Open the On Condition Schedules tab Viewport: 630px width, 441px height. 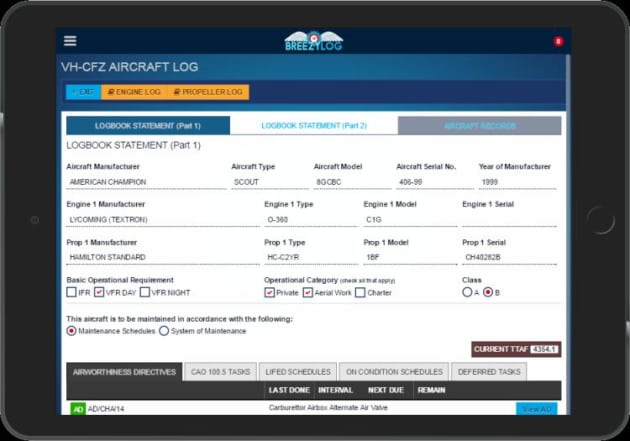pyautogui.click(x=394, y=372)
